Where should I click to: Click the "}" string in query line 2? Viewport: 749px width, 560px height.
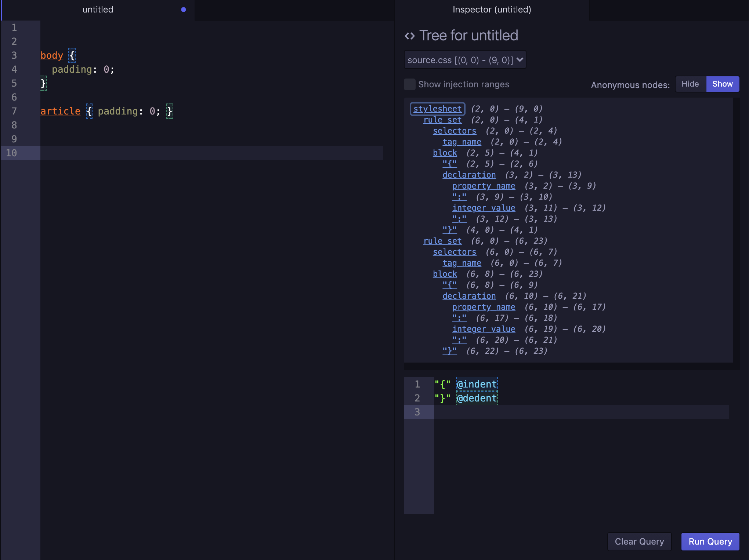442,398
